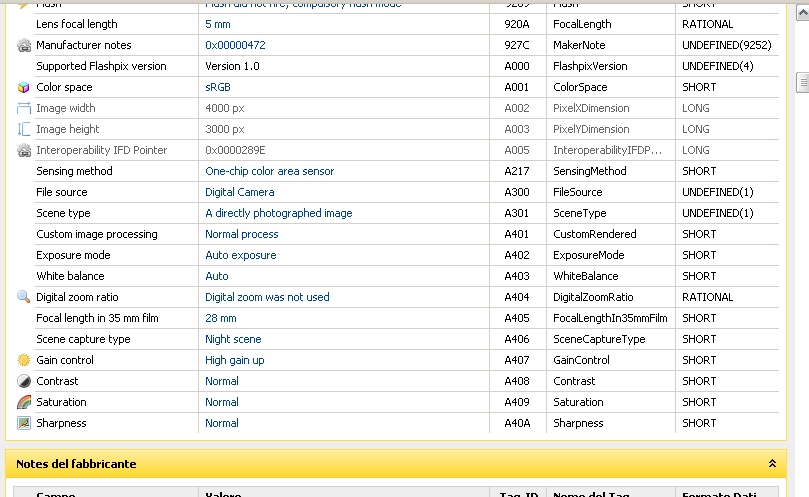Collapse the Notes del fabbricante section
This screenshot has width=809, height=497.
772,464
